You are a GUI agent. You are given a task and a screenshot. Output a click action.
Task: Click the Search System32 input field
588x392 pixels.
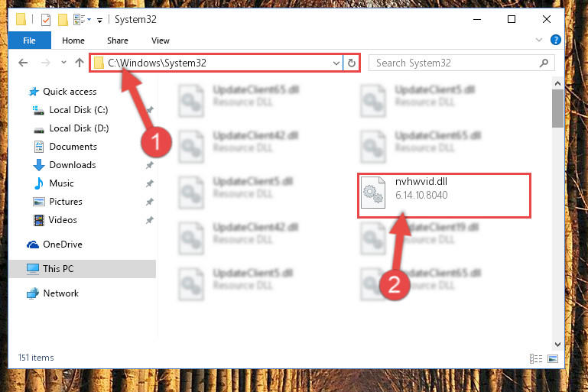pyautogui.click(x=454, y=63)
